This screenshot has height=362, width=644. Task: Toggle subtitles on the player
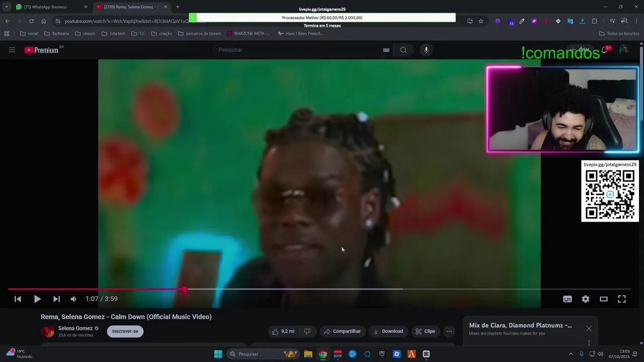tap(568, 299)
